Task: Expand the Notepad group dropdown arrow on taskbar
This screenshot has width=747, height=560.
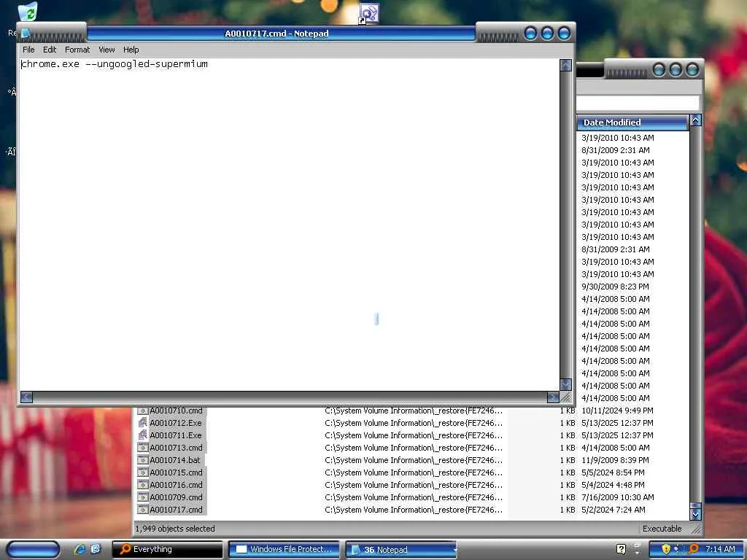Action: (455, 550)
